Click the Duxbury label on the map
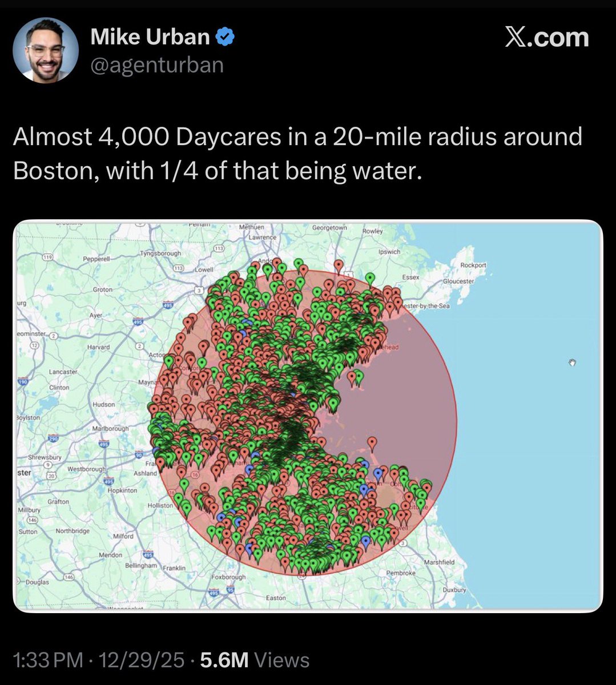 [x=454, y=590]
